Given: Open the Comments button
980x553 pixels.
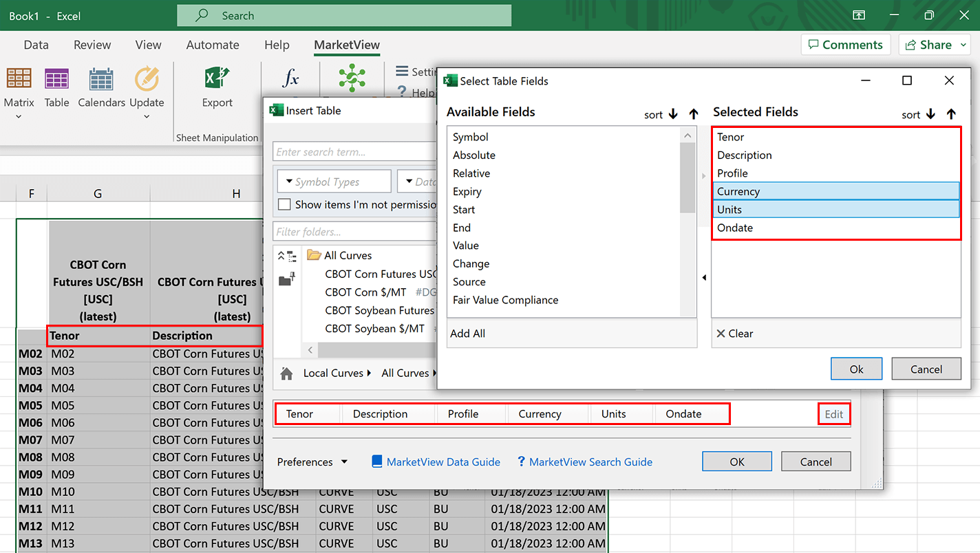Looking at the screenshot, I should (x=846, y=45).
